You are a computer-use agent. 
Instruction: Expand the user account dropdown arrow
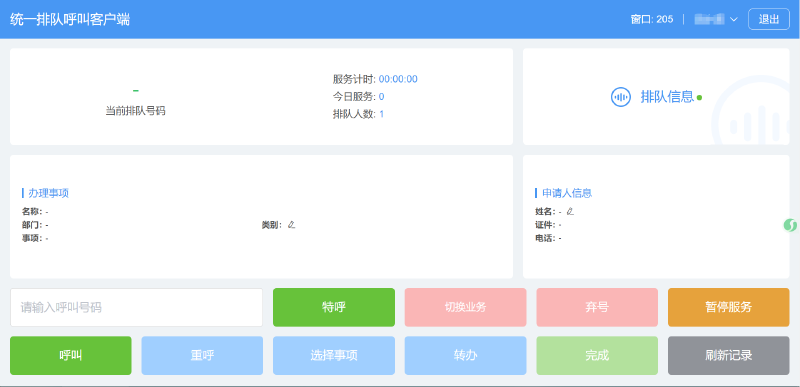[734, 19]
